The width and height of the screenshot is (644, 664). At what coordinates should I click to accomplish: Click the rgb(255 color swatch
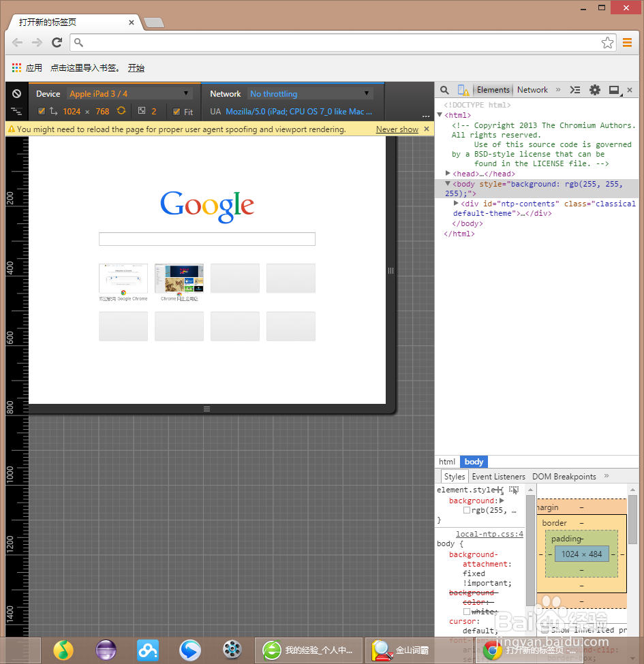click(x=467, y=510)
